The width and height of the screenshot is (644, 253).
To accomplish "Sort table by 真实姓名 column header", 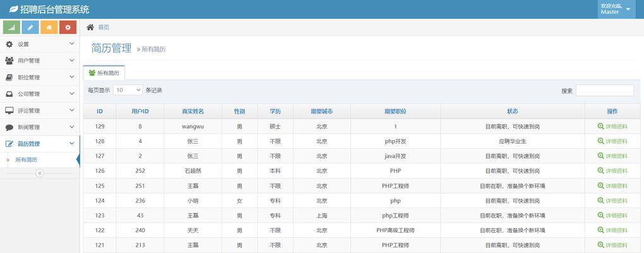I will [193, 111].
